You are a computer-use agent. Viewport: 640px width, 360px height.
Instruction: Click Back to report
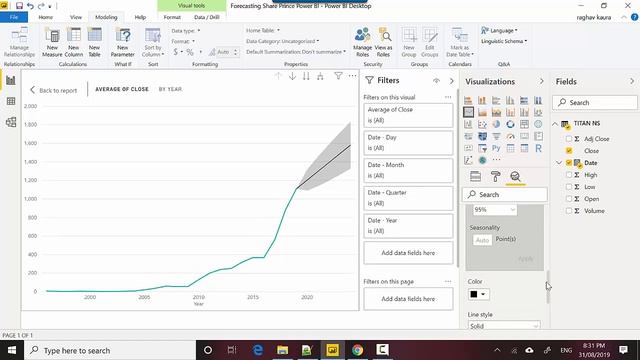pos(53,90)
